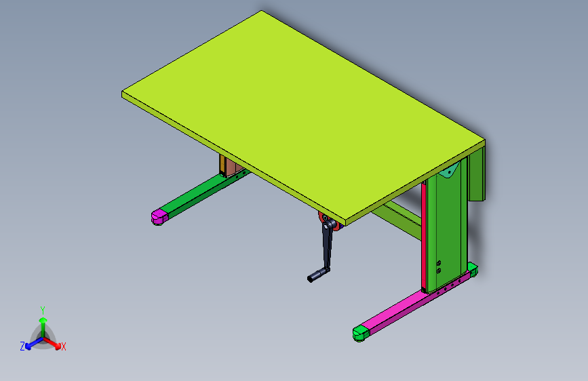Select the magenta end cap on left foot

tap(159, 217)
